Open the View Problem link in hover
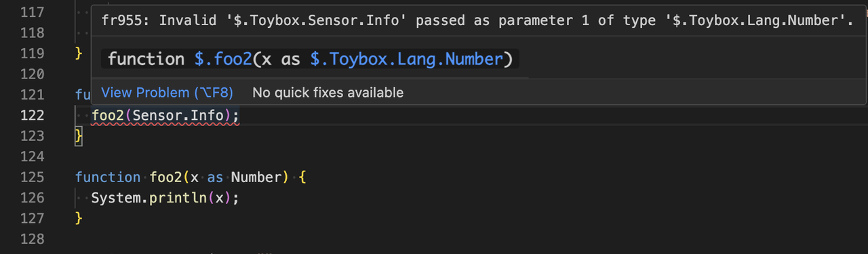 [x=167, y=92]
